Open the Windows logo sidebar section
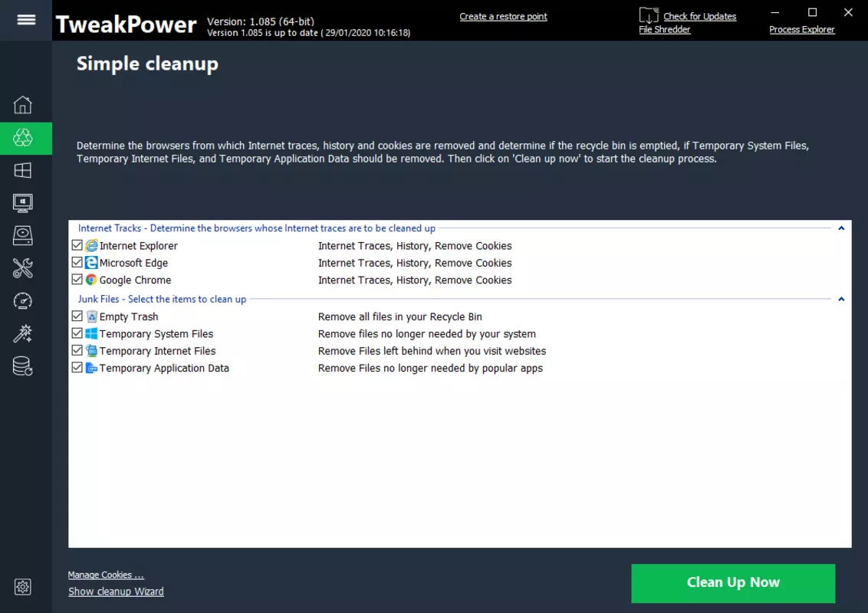Screen dimensions: 868x613 23,170
